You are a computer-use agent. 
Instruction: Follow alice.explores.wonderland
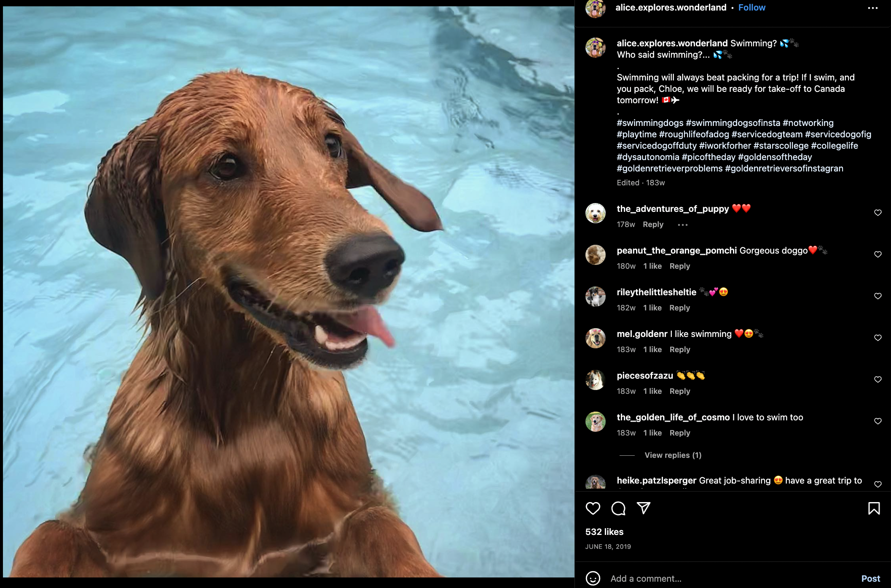751,8
